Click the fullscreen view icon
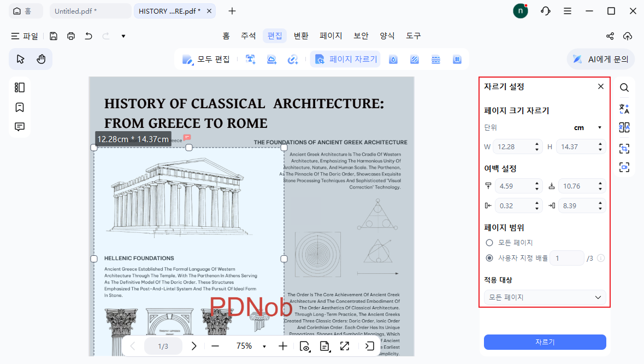Viewport: 644px width, 364px height. [345, 346]
